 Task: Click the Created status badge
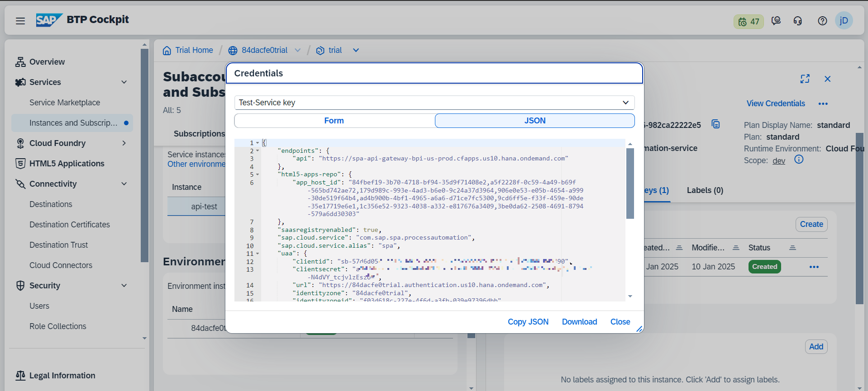[764, 267]
